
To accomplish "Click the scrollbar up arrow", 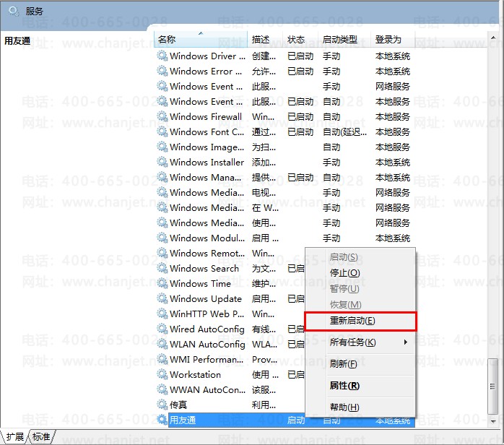I will (493, 38).
